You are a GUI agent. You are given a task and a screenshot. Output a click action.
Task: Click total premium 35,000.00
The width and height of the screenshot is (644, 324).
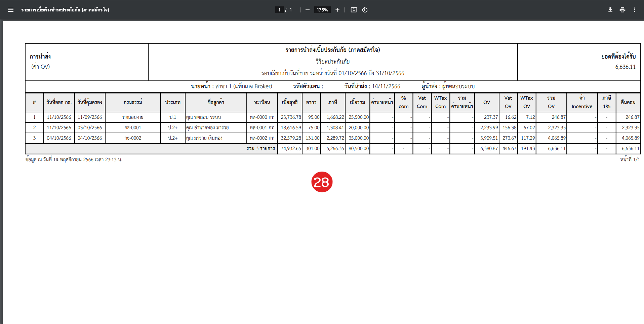tap(359, 138)
